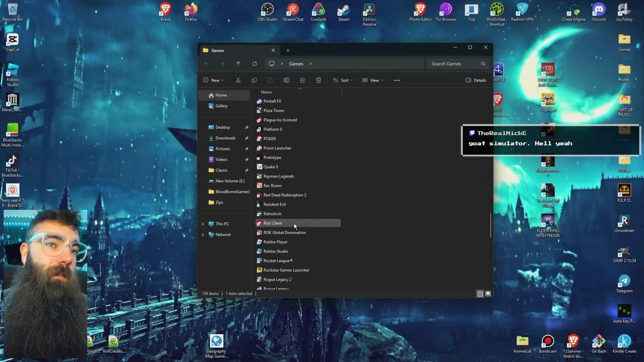Open CapCut desktop icon
Viewport: 644px width, 362px height.
[x=13, y=42]
